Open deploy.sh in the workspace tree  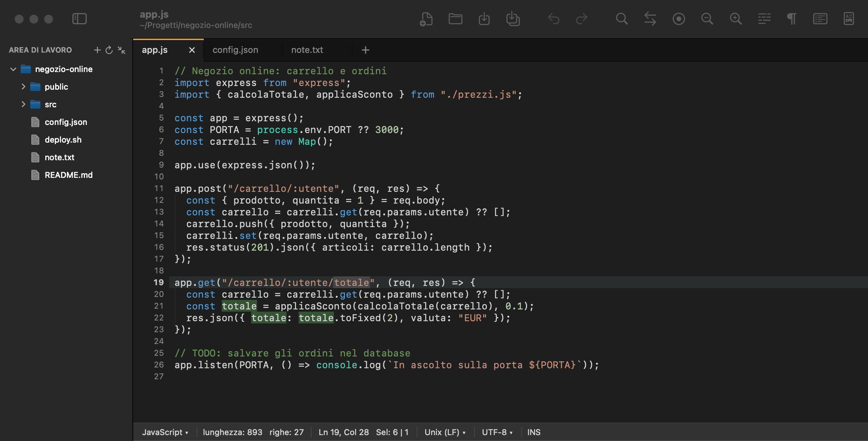pyautogui.click(x=63, y=140)
